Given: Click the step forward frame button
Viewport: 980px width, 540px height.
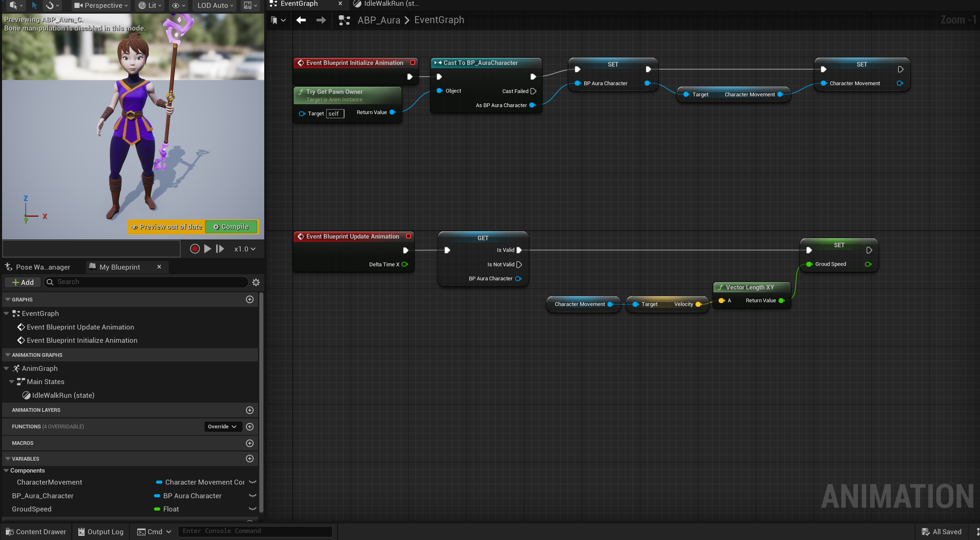Looking at the screenshot, I should (220, 249).
